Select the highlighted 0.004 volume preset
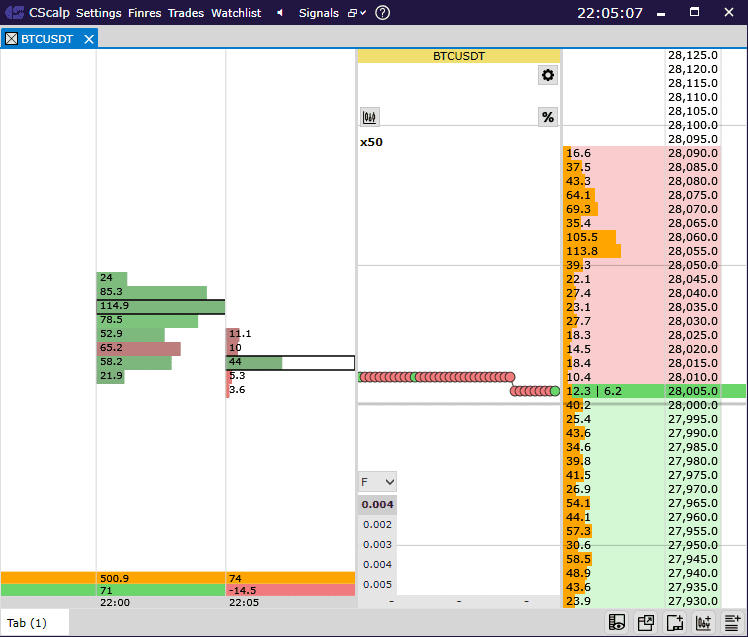The image size is (748, 637). tap(377, 504)
